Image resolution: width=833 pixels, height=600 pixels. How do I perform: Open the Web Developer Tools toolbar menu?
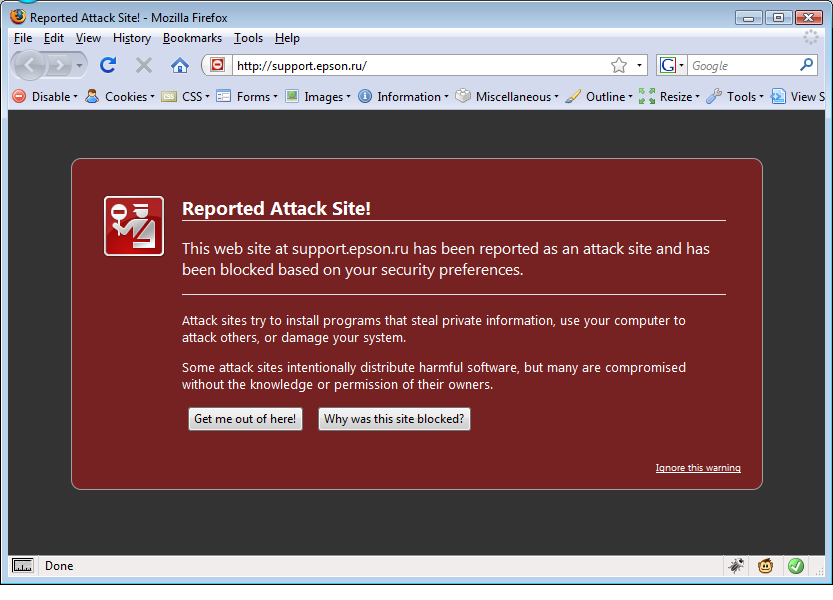click(745, 97)
